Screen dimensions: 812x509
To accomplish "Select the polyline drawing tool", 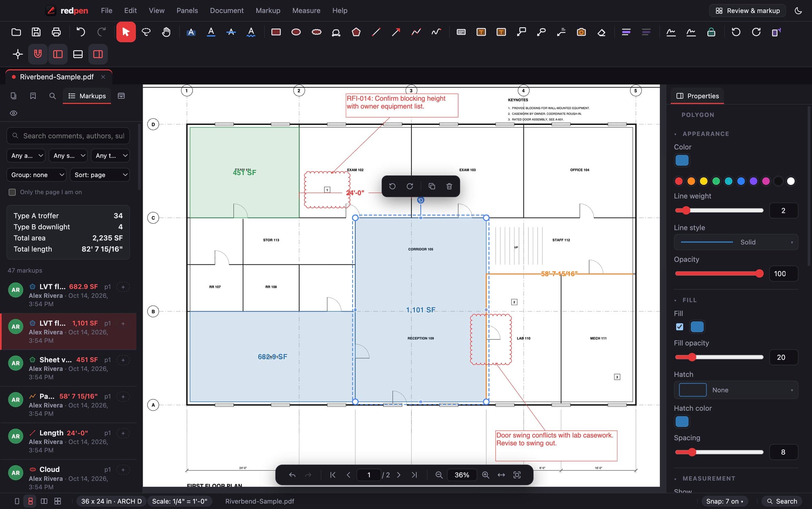I will [416, 32].
